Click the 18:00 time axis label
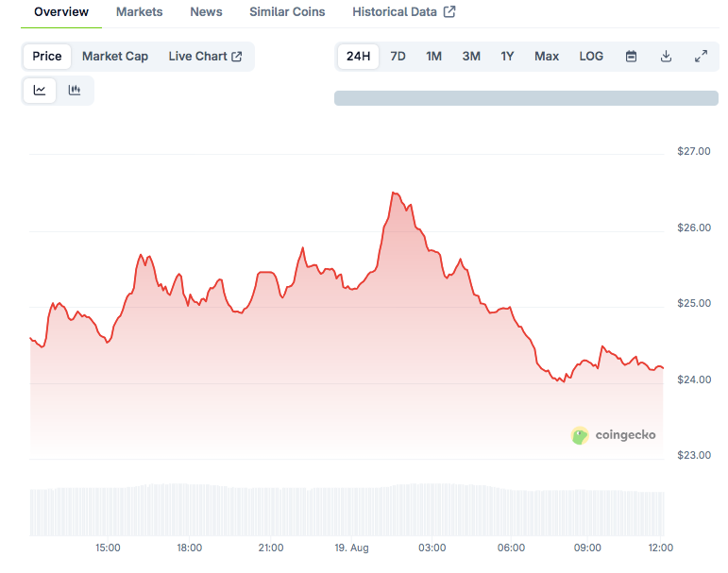This screenshot has height=573, width=728. point(190,548)
